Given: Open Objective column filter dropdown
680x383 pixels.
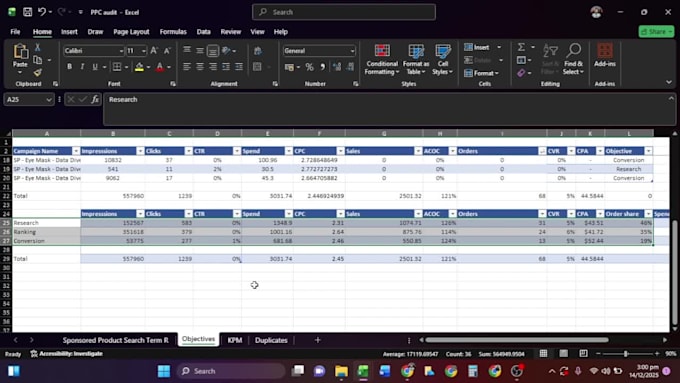Looking at the screenshot, I should coord(648,151).
